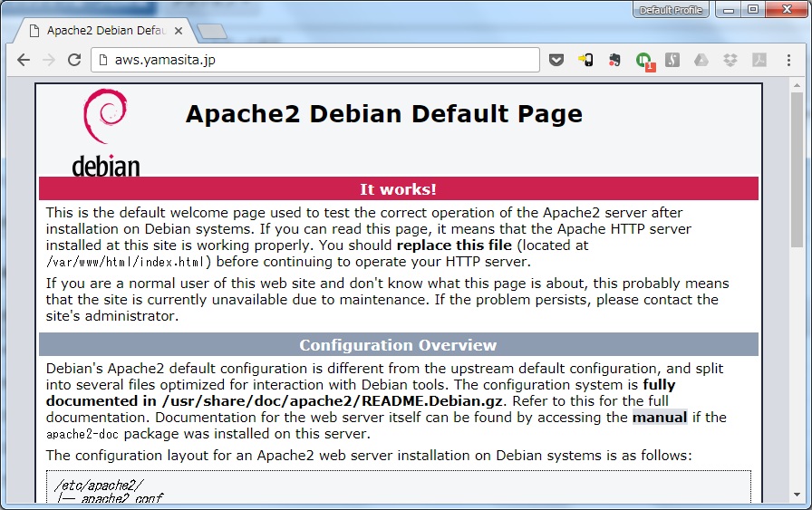The image size is (812, 510).
Task: Click the forward navigation arrow
Action: point(49,60)
